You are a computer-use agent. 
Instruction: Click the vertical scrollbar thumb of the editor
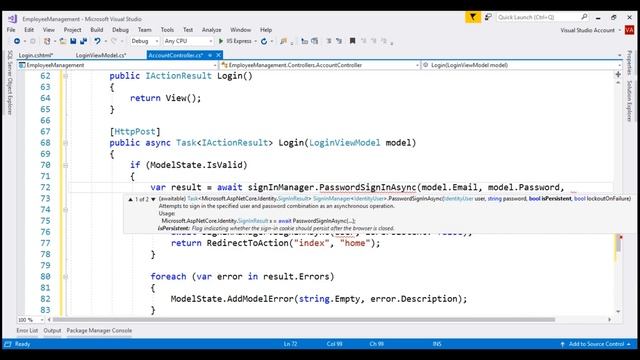point(618,244)
